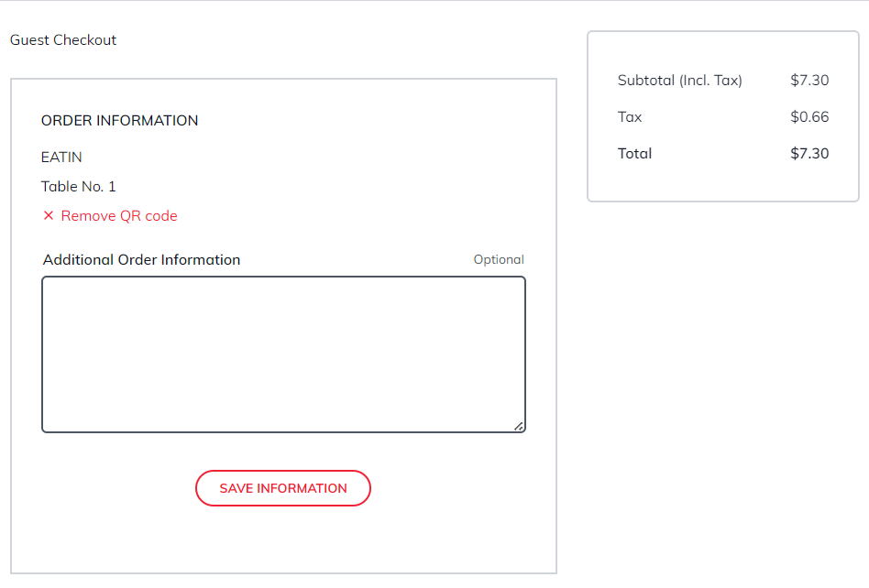Click empty space below Total in summary card

click(722, 183)
